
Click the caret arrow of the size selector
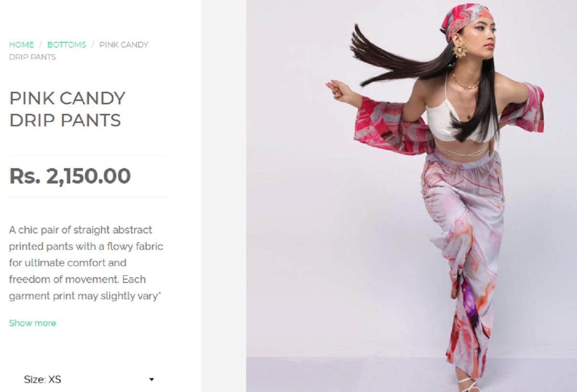pyautogui.click(x=151, y=380)
